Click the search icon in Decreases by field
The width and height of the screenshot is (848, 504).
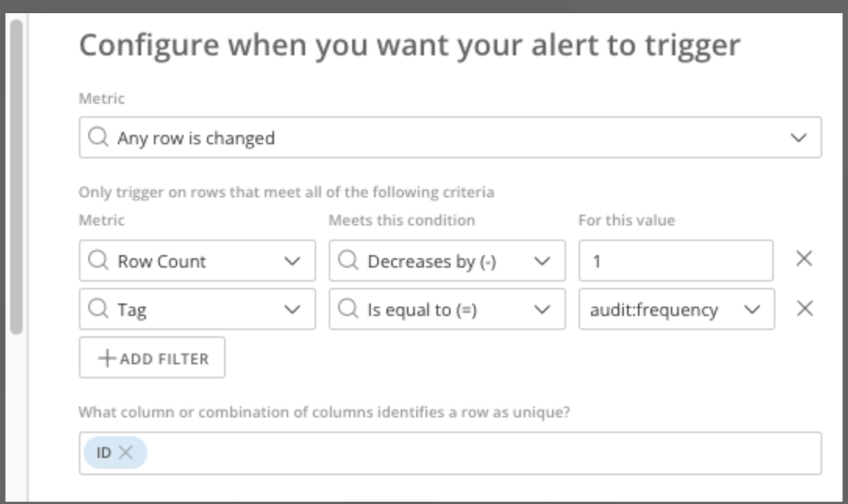point(348,261)
